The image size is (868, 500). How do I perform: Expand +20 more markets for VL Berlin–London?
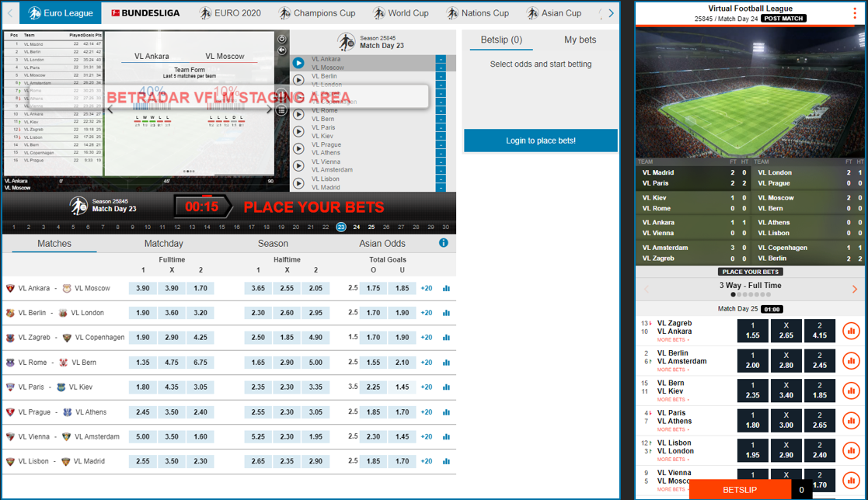pyautogui.click(x=427, y=313)
